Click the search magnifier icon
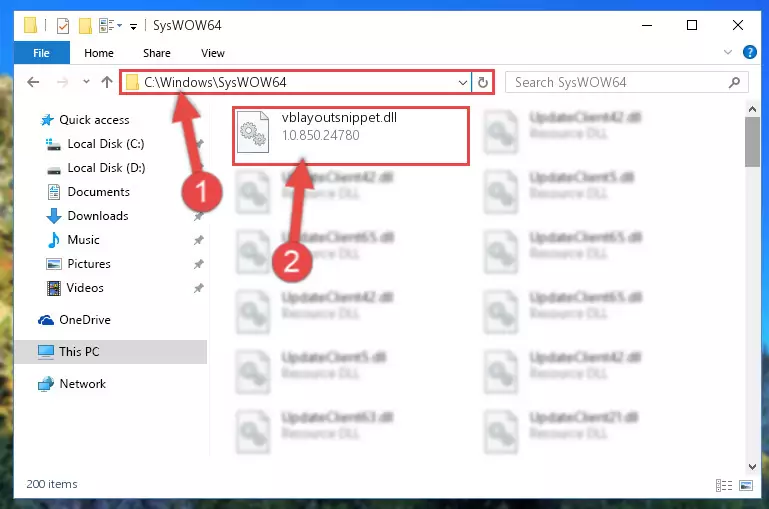The image size is (769, 509). tap(734, 82)
